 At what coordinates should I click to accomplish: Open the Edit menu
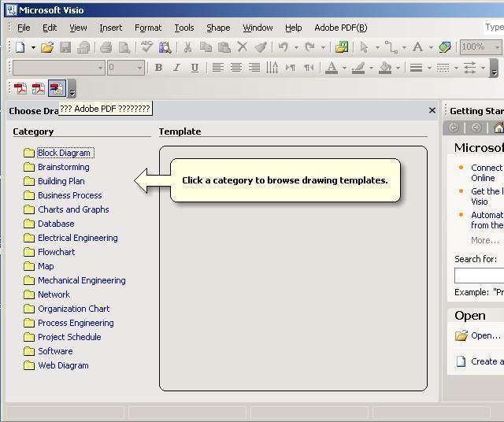pos(50,28)
